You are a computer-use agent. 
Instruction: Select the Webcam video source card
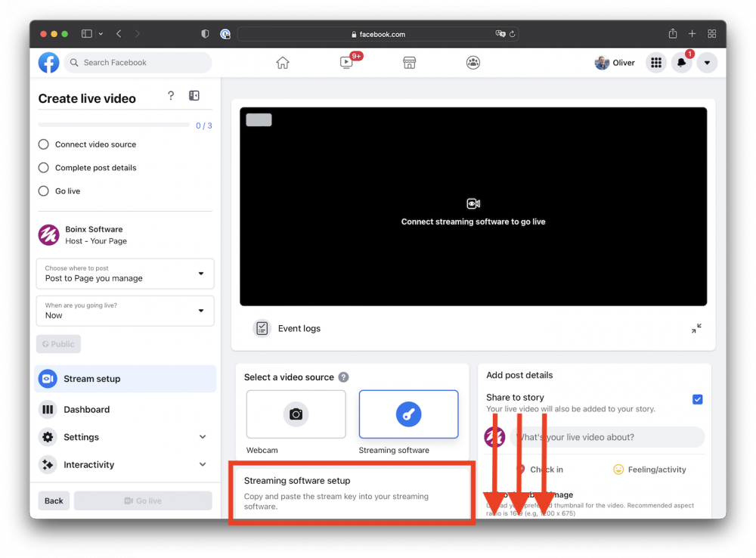[x=296, y=414]
